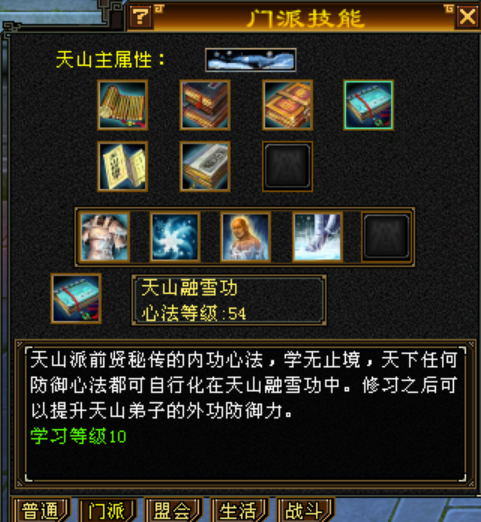Select the stacked red-ribbon books icon
The image size is (481, 522).
click(x=205, y=105)
